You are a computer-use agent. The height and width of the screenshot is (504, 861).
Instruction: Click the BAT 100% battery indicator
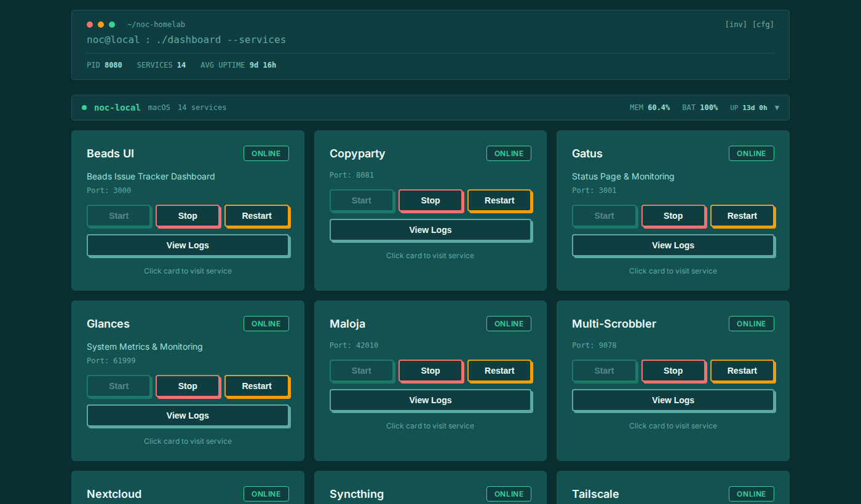pyautogui.click(x=700, y=107)
